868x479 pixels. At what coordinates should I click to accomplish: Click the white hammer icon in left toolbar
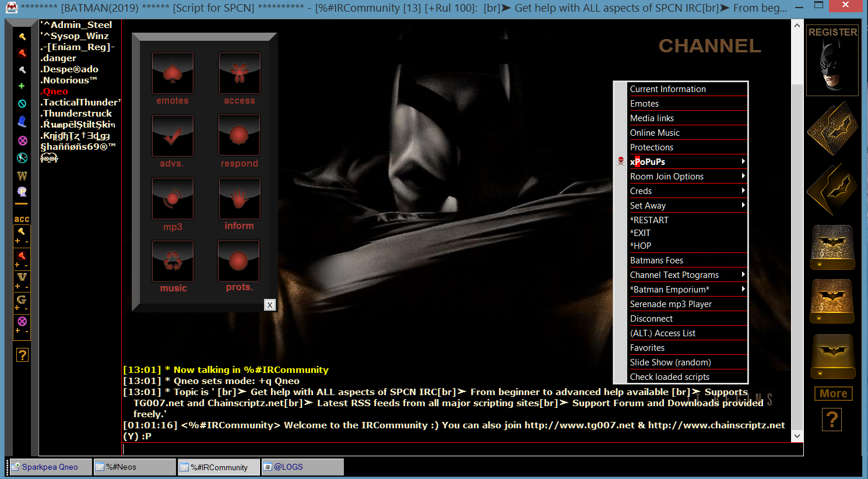pyautogui.click(x=22, y=69)
